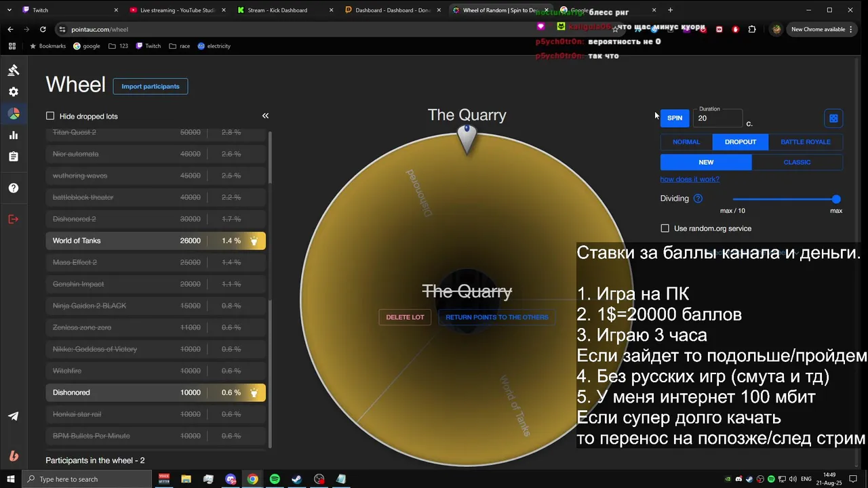Open the 'how does it work?' link

pos(690,179)
